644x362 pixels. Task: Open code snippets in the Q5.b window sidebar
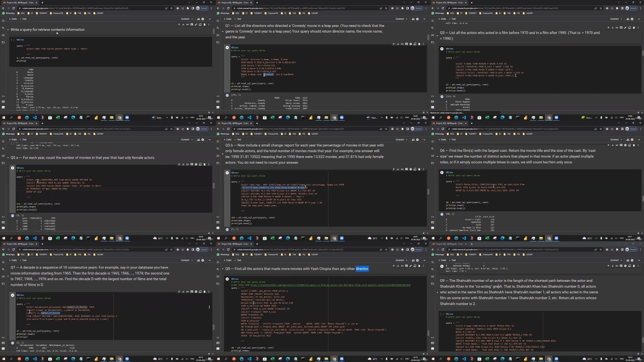218,217
